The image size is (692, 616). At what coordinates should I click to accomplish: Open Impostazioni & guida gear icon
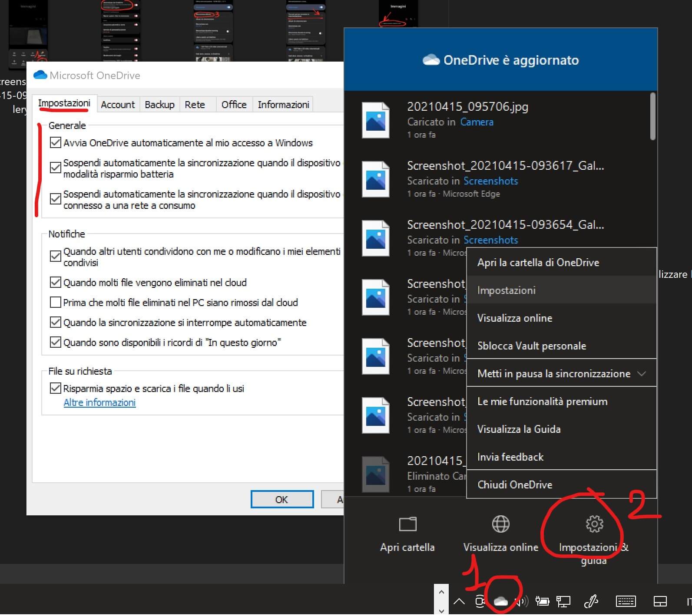tap(594, 524)
